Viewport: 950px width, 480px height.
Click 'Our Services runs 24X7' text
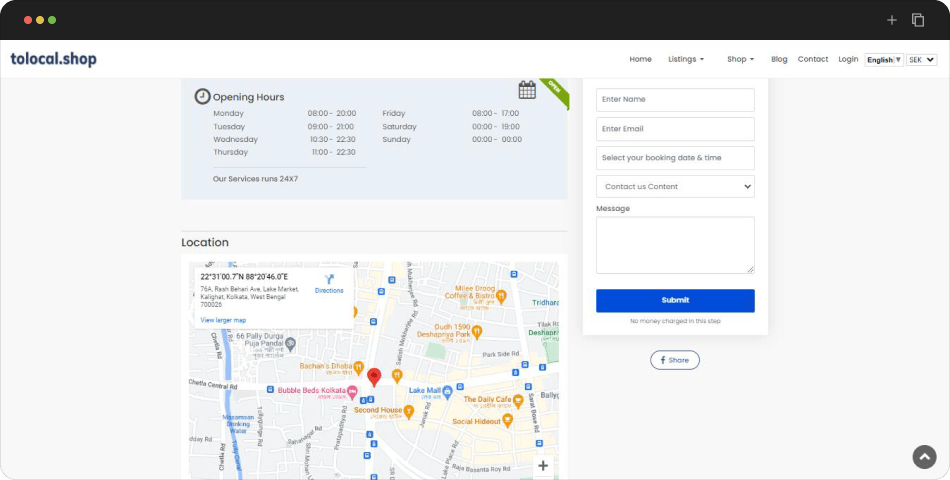point(255,179)
